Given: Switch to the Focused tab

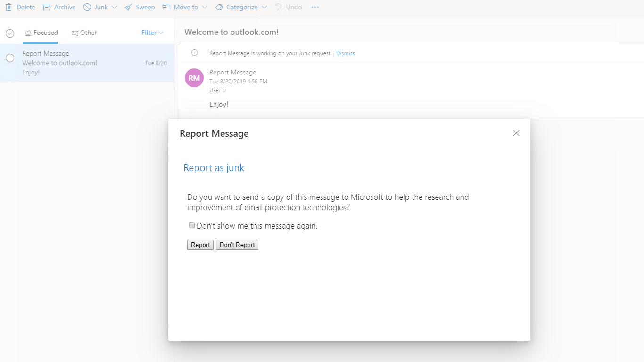Looking at the screenshot, I should point(41,33).
